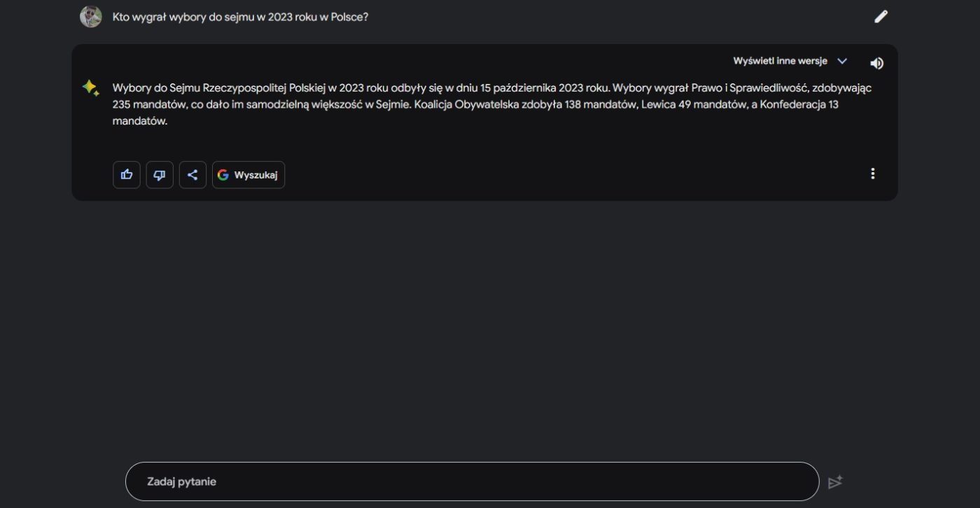Screen dimensions: 980x508
Task: Click the Bard sparkle icon beside the answer
Action: [x=90, y=88]
